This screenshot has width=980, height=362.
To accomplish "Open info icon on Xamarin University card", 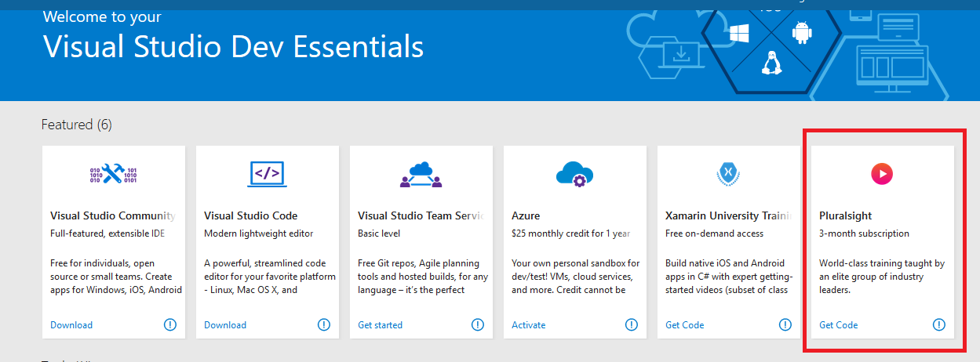I will pyautogui.click(x=785, y=324).
